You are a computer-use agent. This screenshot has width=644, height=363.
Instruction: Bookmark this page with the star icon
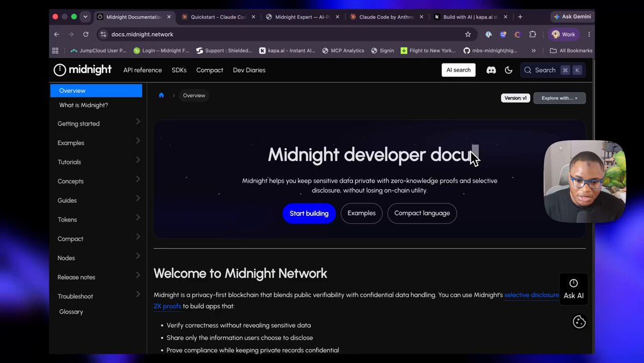coord(468,34)
